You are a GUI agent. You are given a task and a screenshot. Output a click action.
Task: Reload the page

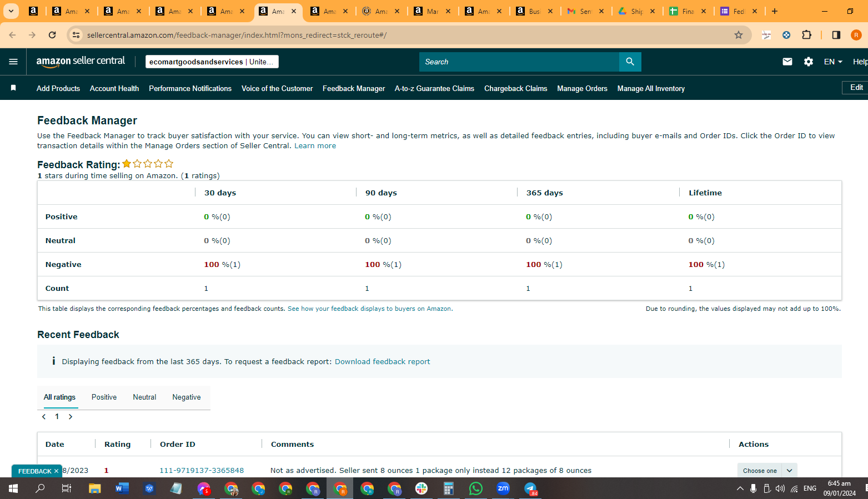point(52,35)
